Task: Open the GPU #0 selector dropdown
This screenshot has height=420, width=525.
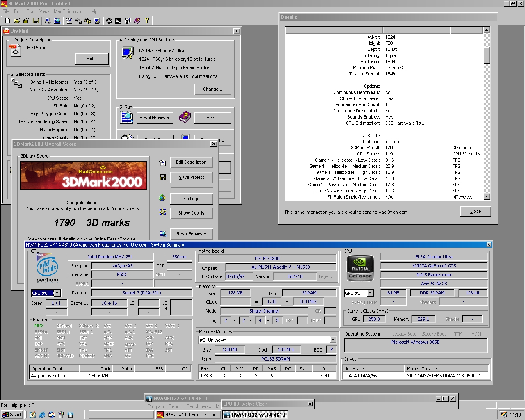Action: (x=370, y=293)
